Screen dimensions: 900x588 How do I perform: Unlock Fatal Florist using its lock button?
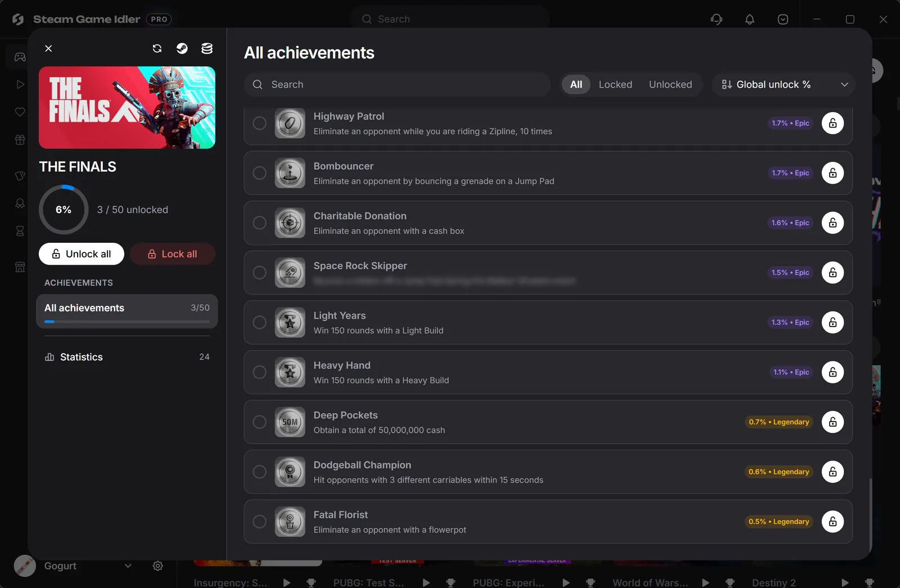pos(832,522)
